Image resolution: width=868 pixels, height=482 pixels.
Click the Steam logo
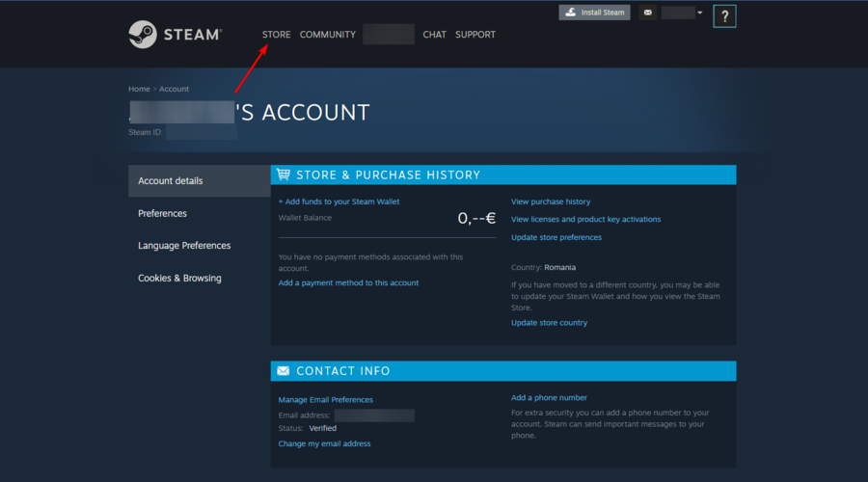(x=175, y=35)
